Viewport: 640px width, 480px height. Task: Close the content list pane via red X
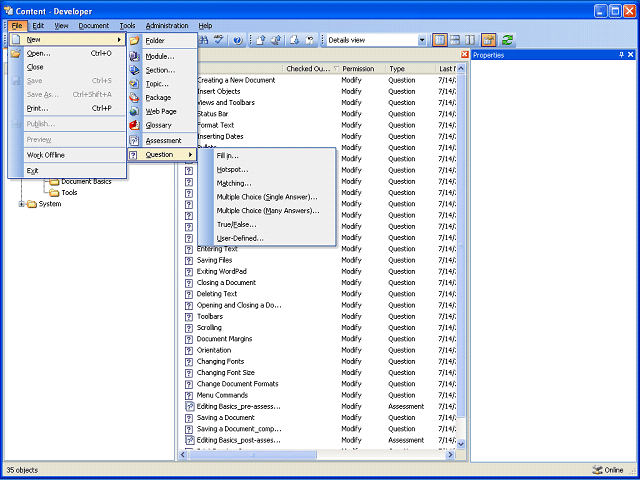coord(464,54)
